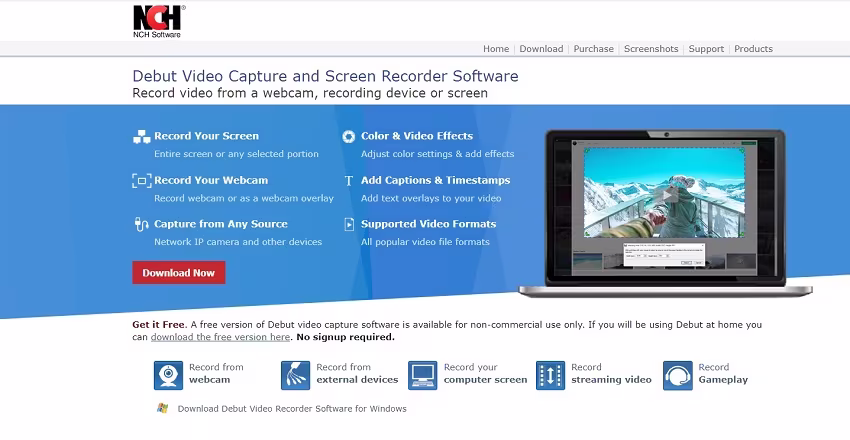Viewport: 850px width, 440px height.
Task: Click the laptop screenshot image
Action: pos(665,213)
